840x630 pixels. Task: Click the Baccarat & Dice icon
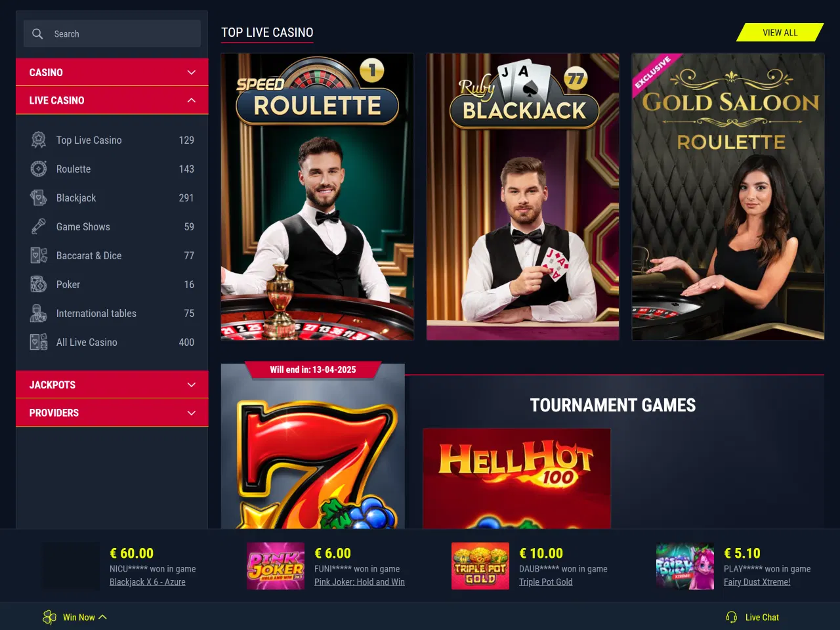pos(39,255)
